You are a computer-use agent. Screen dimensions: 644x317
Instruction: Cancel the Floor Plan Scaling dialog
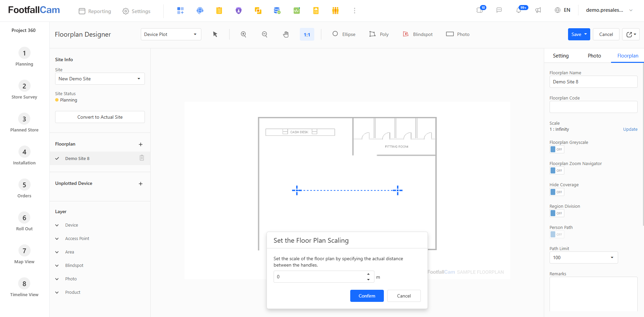(404, 296)
